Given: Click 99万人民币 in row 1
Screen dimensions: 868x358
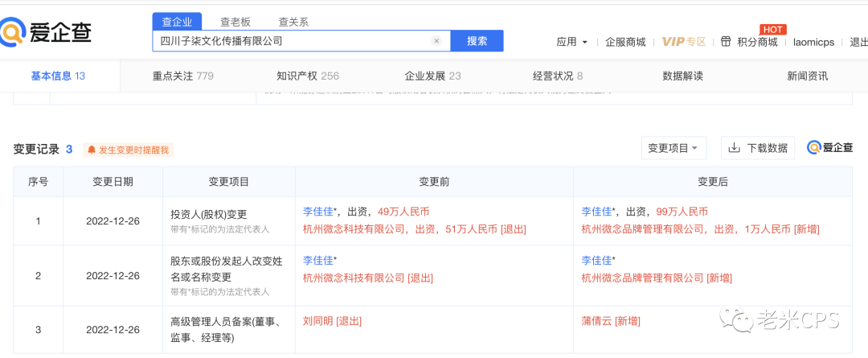Looking at the screenshot, I should click(682, 212).
